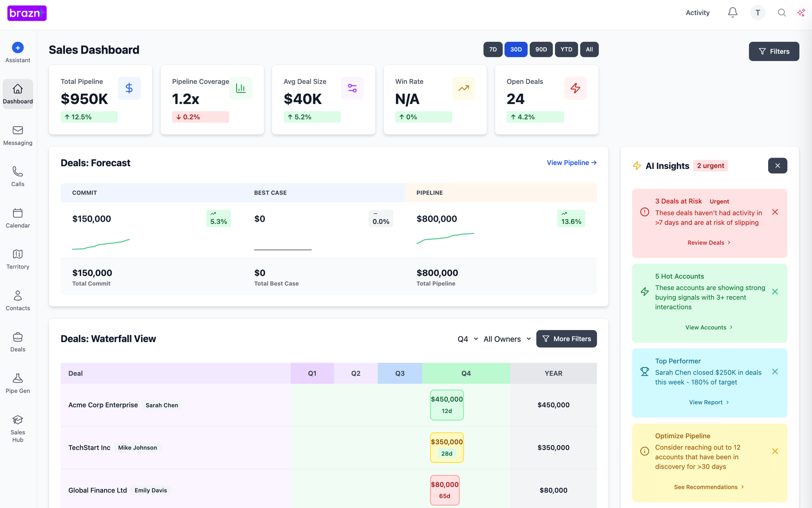Open More Filters in Waterfall View
This screenshot has width=812, height=508.
pyautogui.click(x=566, y=339)
